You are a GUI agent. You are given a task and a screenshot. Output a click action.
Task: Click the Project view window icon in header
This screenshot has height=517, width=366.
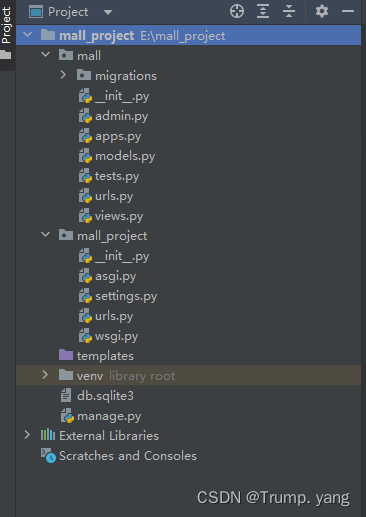pos(36,12)
